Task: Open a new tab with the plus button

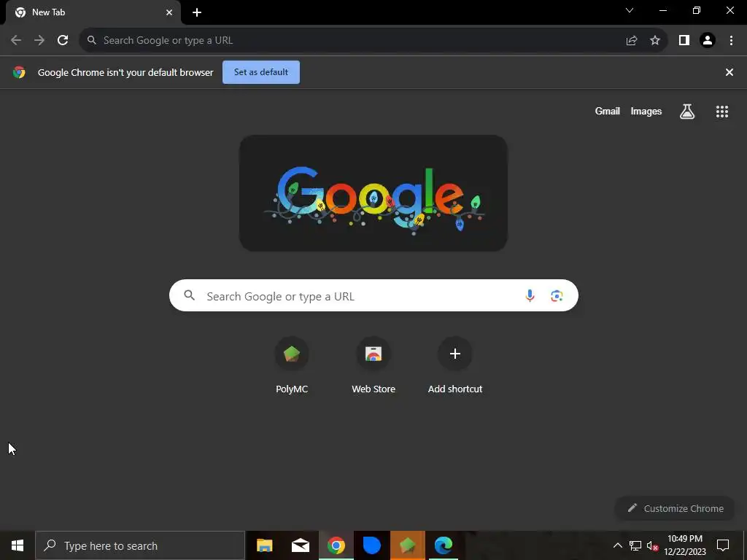Action: coord(197,12)
